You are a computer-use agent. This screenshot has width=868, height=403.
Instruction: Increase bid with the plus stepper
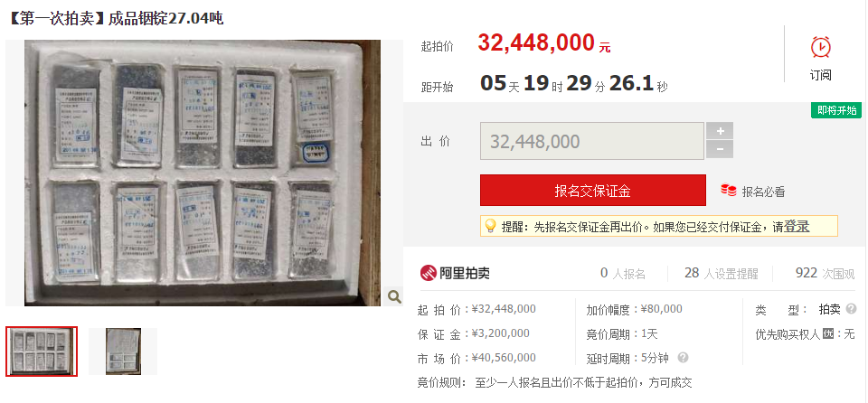tap(720, 131)
